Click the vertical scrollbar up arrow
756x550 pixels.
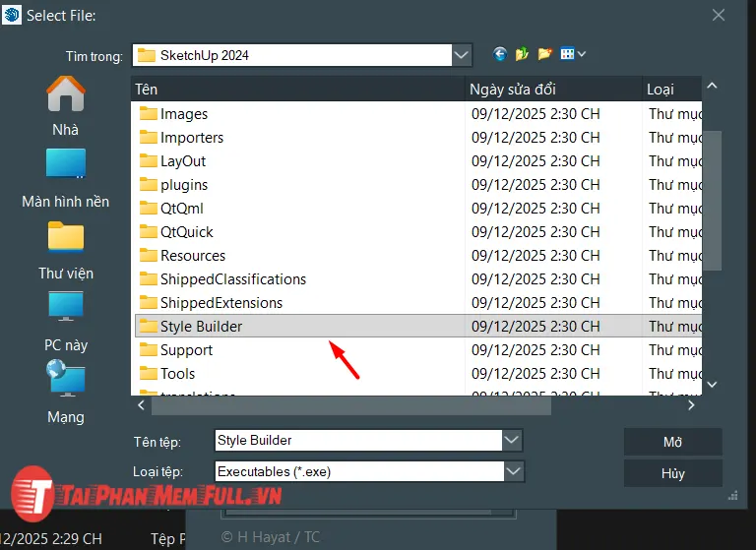coord(712,86)
